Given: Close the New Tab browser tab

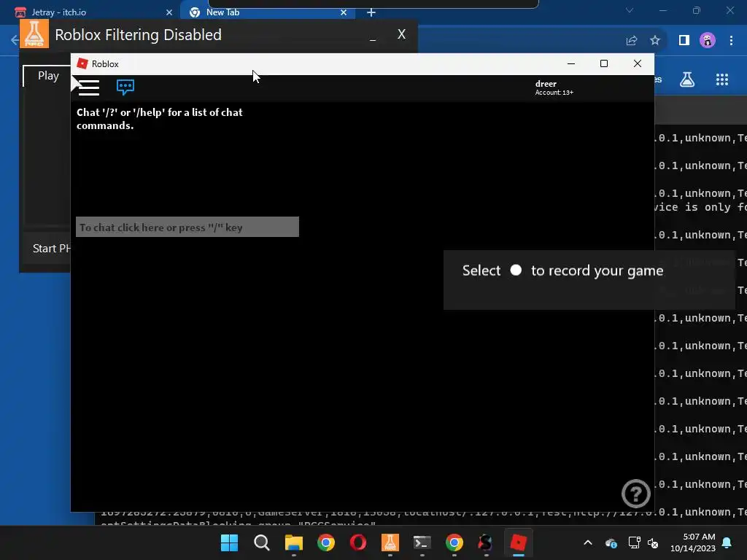Looking at the screenshot, I should coord(344,13).
